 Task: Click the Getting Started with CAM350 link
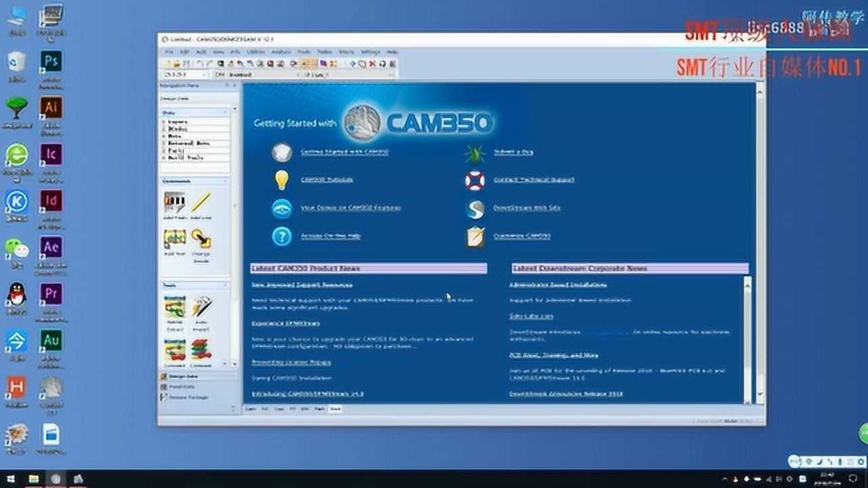click(x=344, y=152)
